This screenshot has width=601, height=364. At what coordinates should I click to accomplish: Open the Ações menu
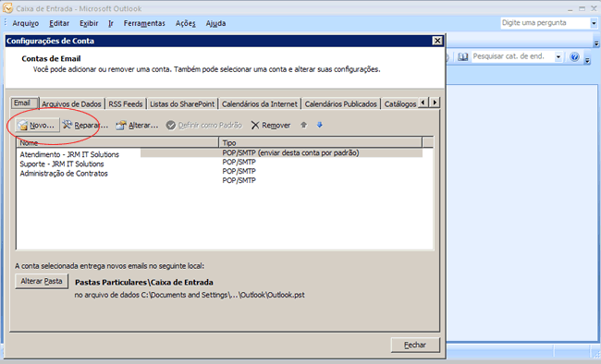tap(186, 23)
